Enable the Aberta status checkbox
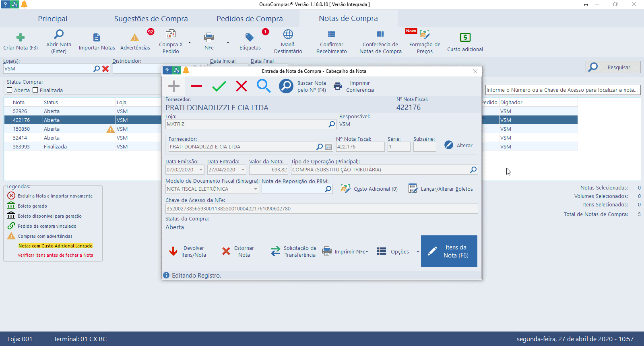 pyautogui.click(x=10, y=90)
